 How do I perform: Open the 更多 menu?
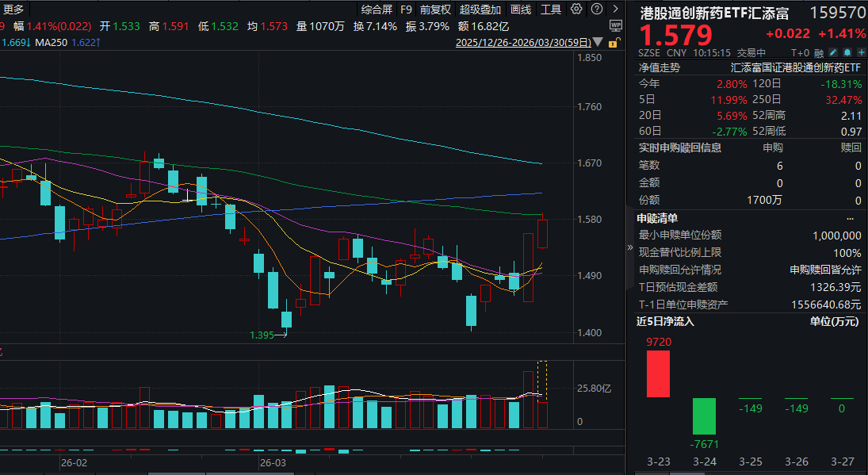pos(14,10)
